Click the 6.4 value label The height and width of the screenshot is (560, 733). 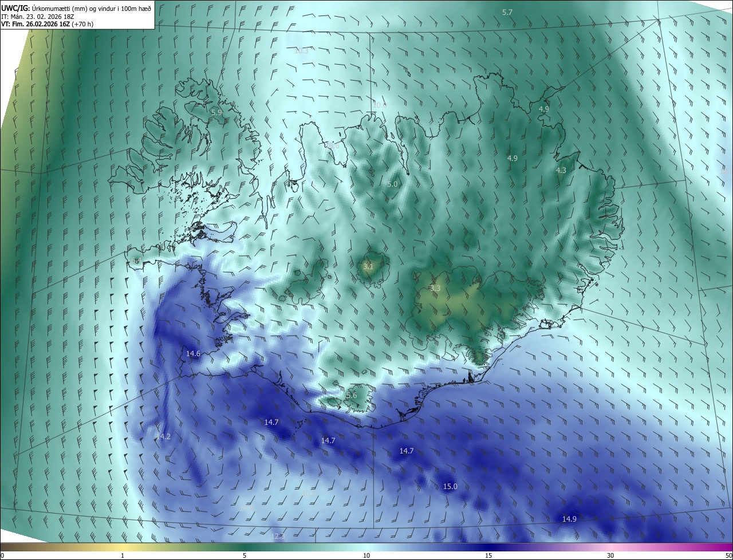tap(136, 261)
